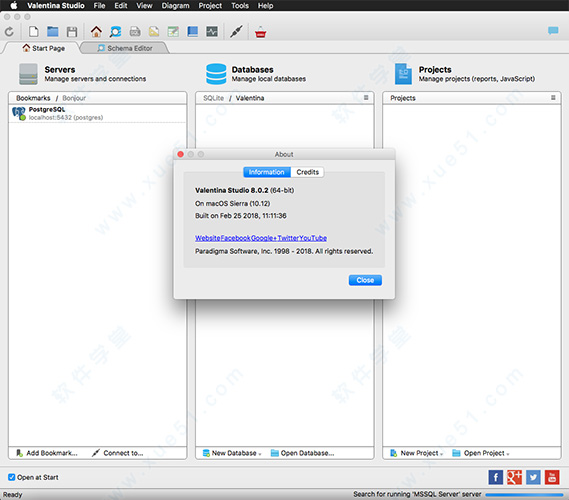Open the Diagram menu

175,5
